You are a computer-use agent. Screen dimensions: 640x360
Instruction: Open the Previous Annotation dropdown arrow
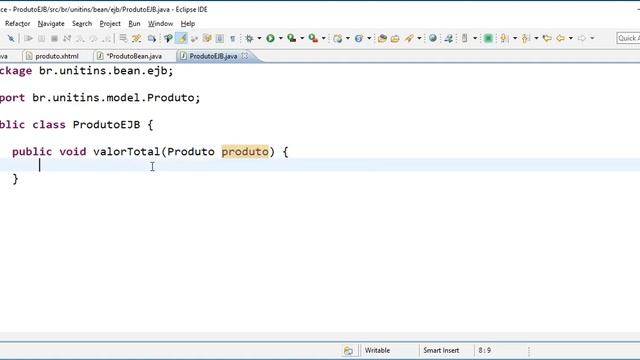tap(536, 38)
